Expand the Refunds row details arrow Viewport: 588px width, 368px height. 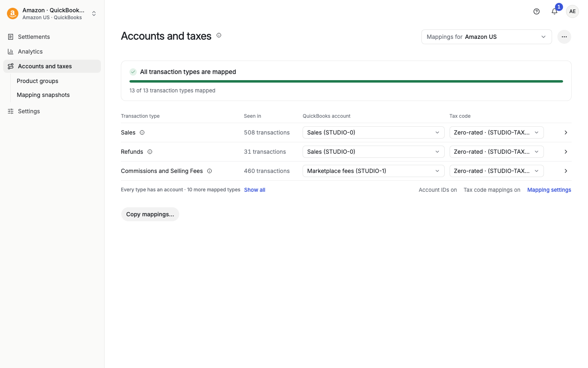coord(566,152)
